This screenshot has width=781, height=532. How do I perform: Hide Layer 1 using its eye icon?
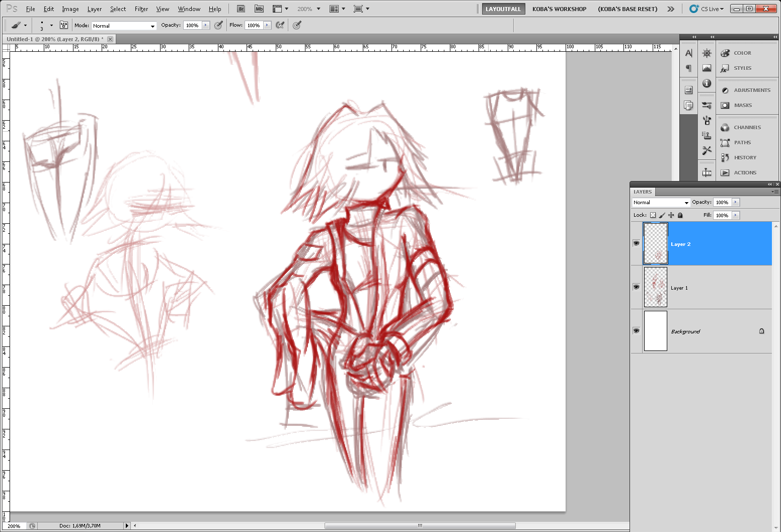637,287
